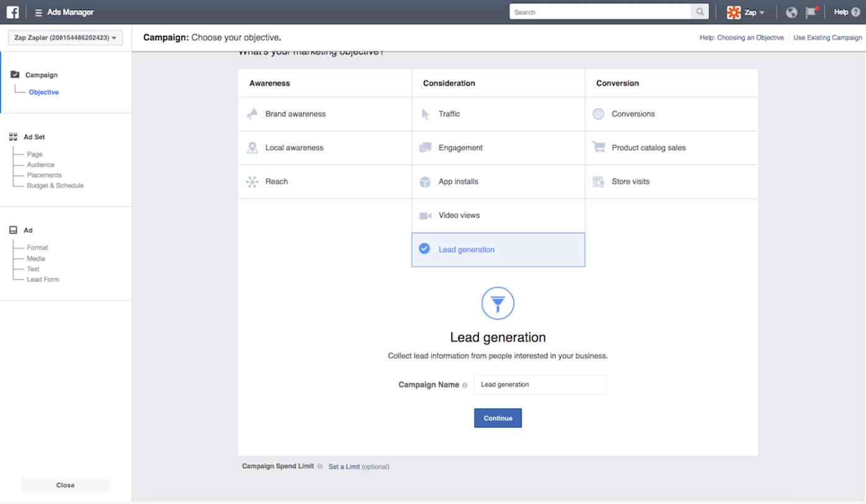Select Objective in the Campaign tree

tap(43, 92)
